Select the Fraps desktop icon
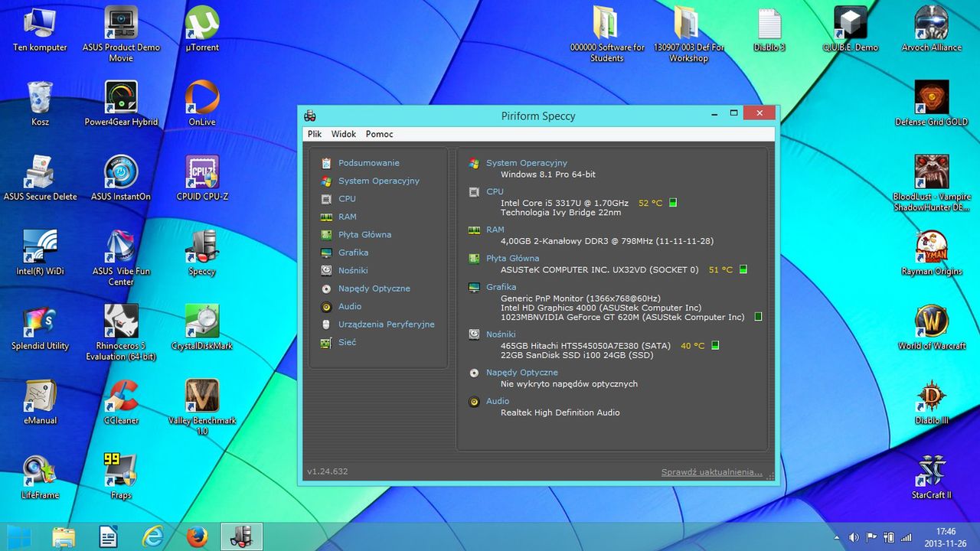Image resolution: width=980 pixels, height=551 pixels. pos(121,477)
